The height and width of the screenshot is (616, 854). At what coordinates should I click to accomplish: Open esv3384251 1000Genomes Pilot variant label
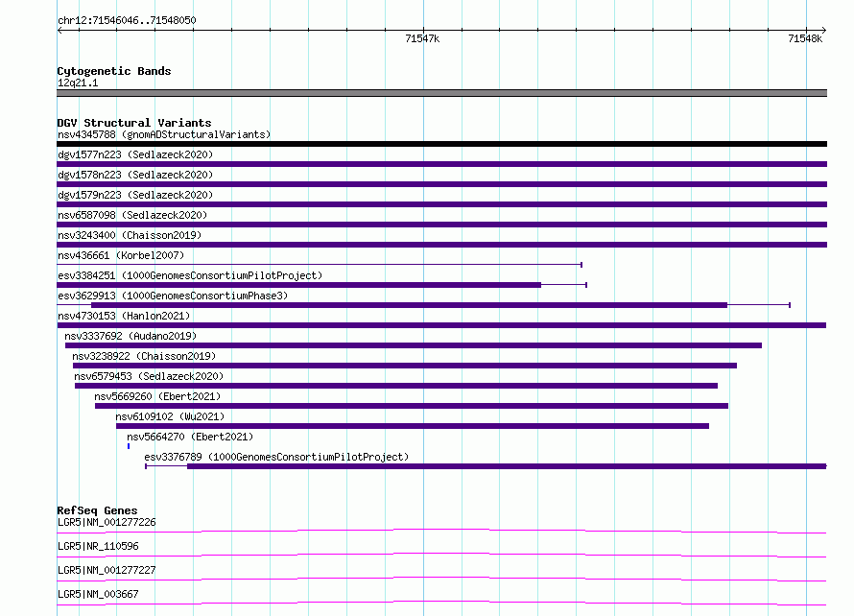tap(190, 275)
